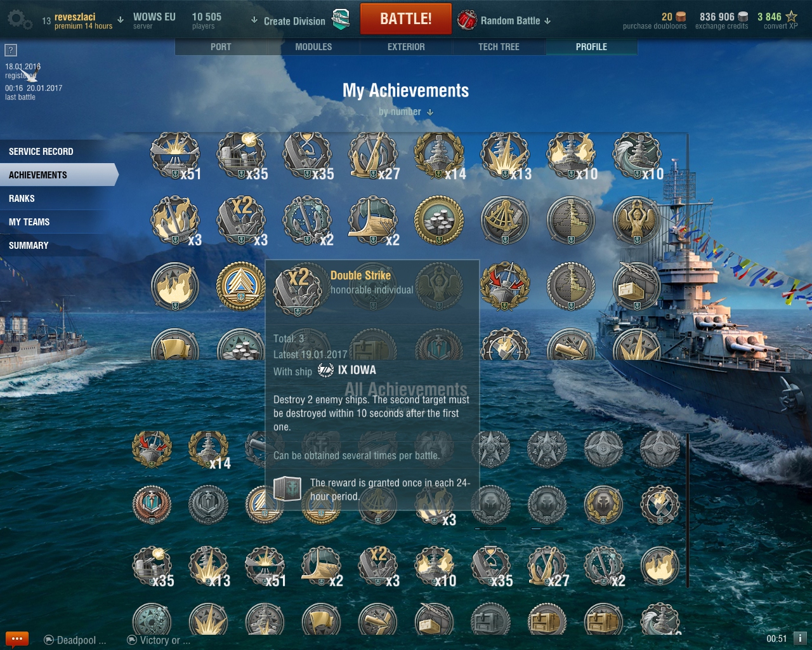812x650 pixels.
Task: Open the by number sorting dropdown
Action: tap(406, 112)
